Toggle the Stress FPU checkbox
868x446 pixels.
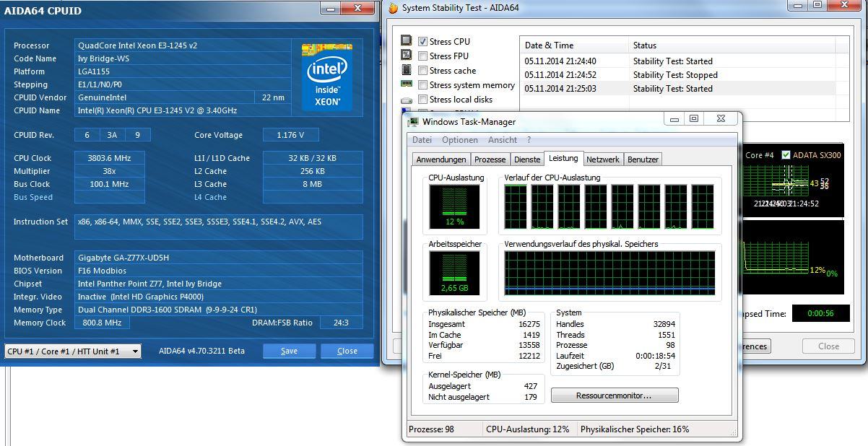pyautogui.click(x=423, y=56)
